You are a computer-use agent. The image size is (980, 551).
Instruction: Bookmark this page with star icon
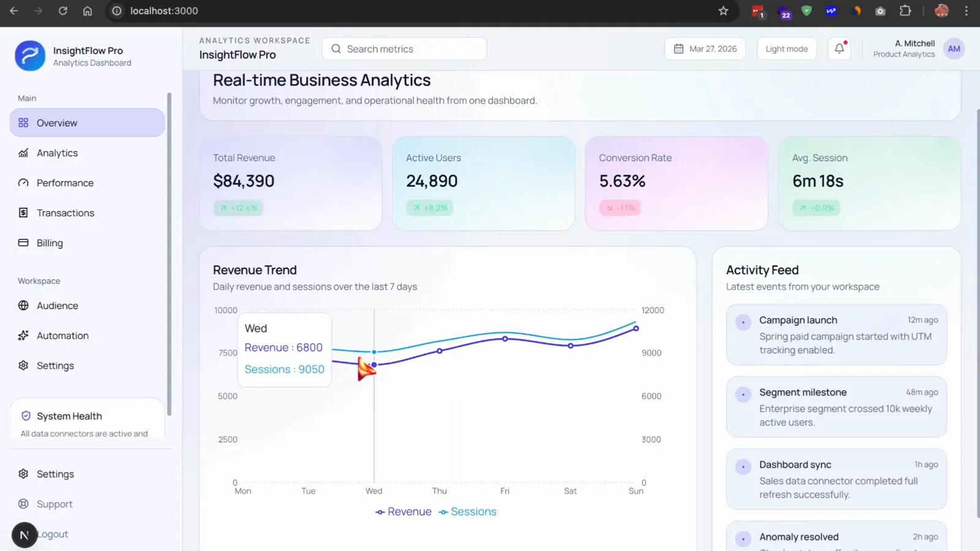(x=723, y=11)
